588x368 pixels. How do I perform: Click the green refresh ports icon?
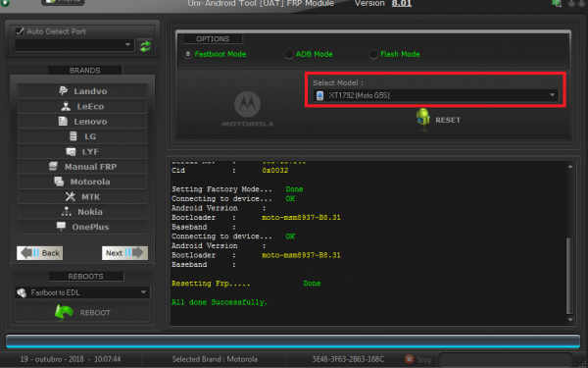click(x=145, y=46)
